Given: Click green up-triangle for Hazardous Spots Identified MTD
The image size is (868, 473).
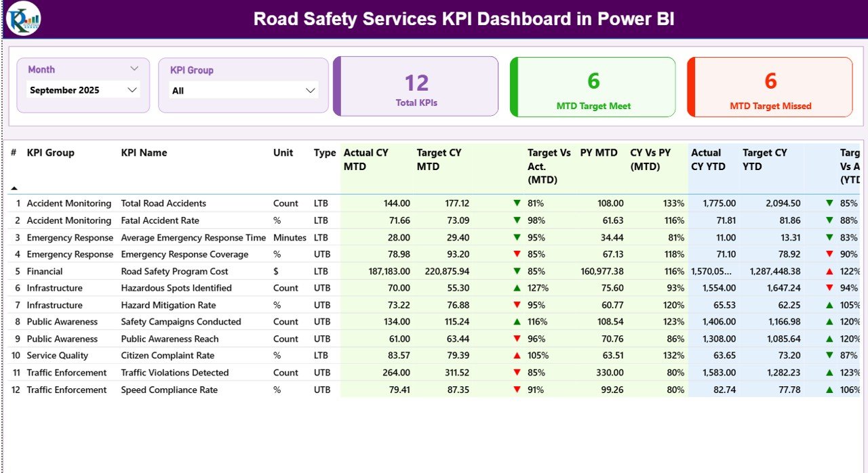Looking at the screenshot, I should (x=517, y=288).
